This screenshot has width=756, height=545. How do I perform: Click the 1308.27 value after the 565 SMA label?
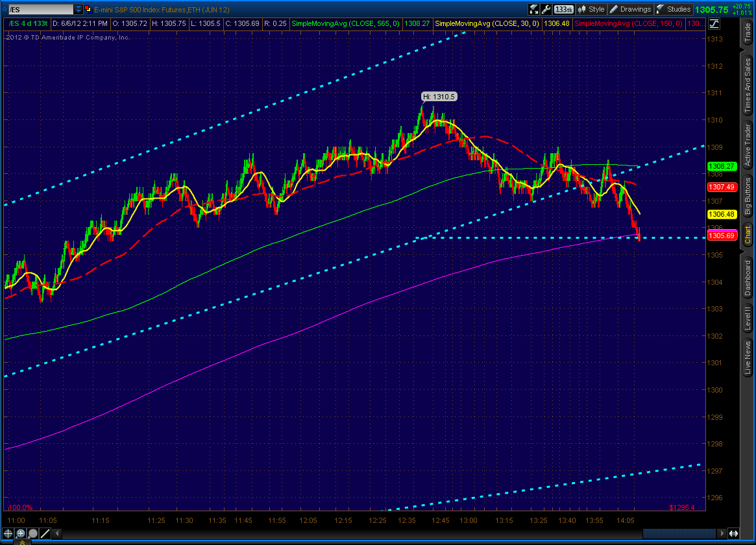point(417,23)
